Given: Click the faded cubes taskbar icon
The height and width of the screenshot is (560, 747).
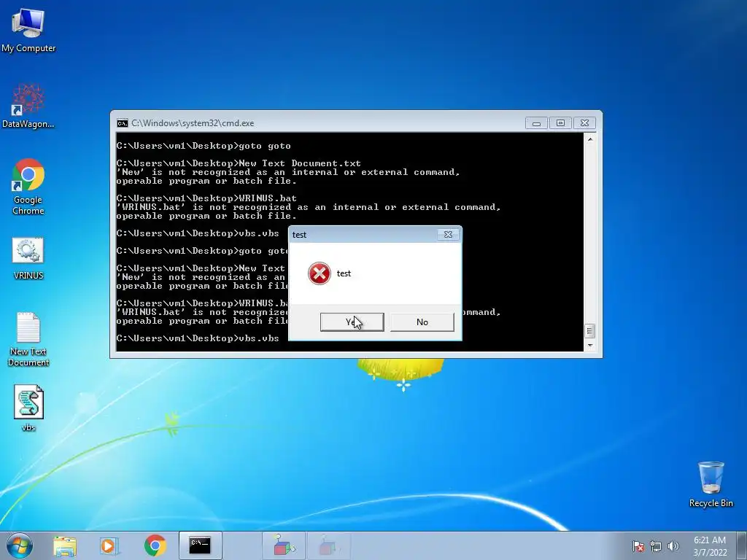Looking at the screenshot, I should 329,545.
